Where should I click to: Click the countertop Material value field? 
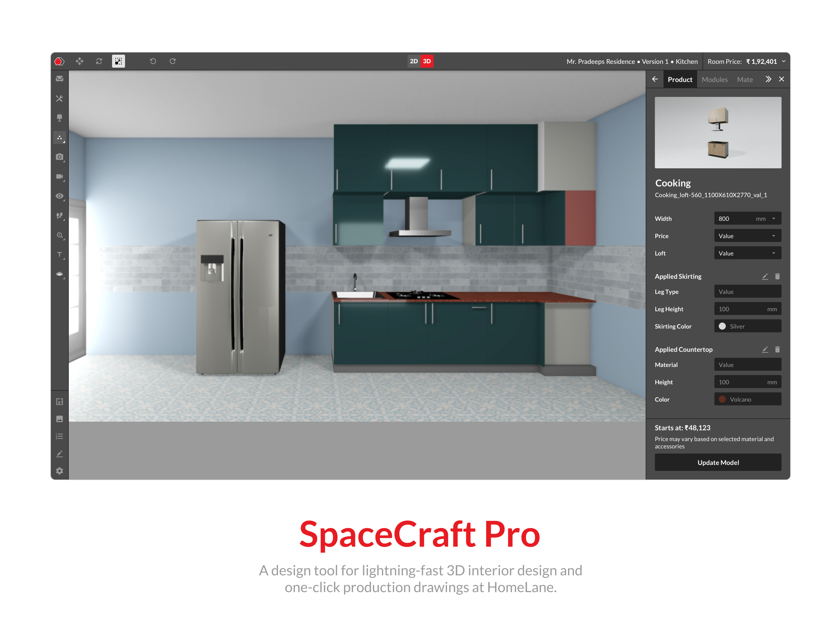(748, 365)
